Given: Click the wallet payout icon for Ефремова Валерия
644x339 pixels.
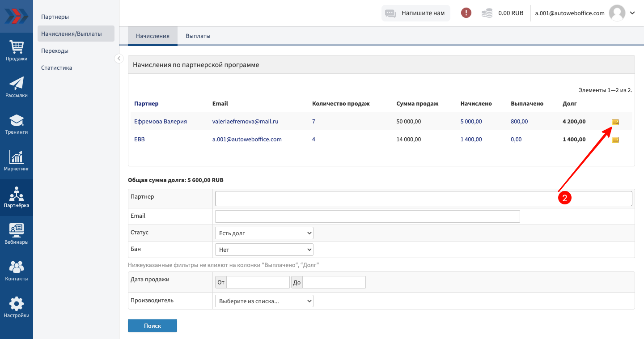Looking at the screenshot, I should click(615, 122).
